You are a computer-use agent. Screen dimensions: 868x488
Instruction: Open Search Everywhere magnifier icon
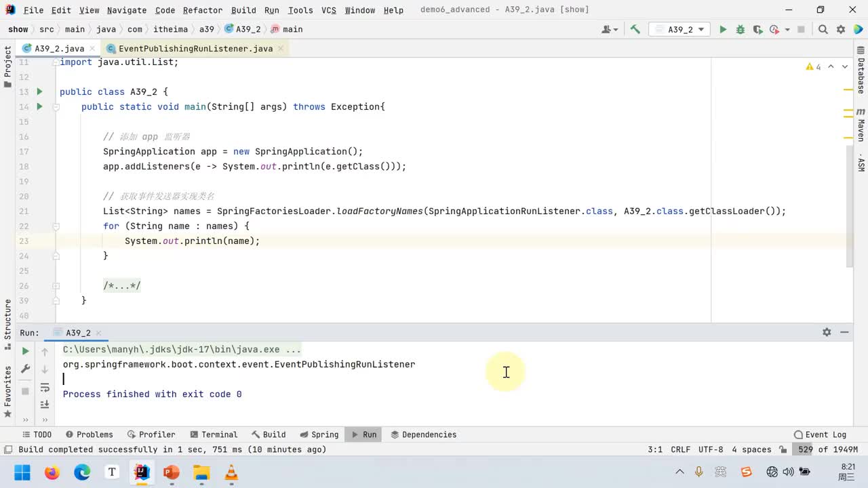pyautogui.click(x=823, y=29)
